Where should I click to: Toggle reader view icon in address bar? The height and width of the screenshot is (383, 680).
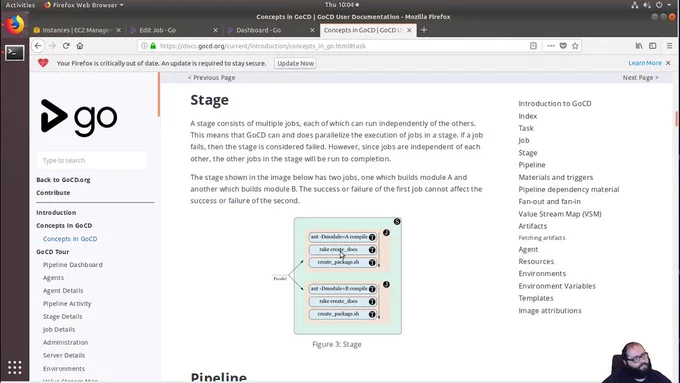(533, 46)
